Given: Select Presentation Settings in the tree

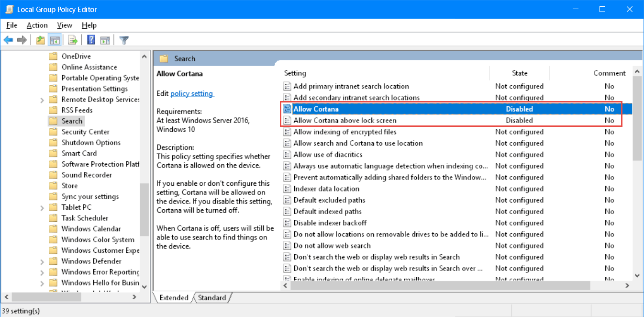Looking at the screenshot, I should pos(94,89).
